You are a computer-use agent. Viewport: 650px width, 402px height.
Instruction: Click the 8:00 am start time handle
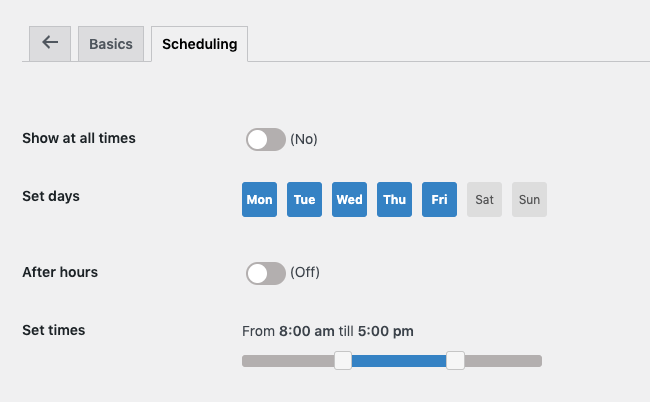pyautogui.click(x=343, y=360)
